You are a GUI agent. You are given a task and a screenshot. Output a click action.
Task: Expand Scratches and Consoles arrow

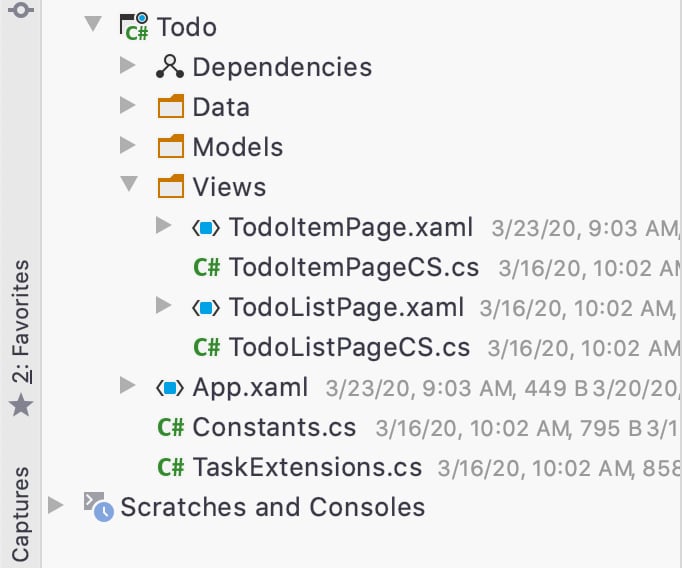pos(56,505)
